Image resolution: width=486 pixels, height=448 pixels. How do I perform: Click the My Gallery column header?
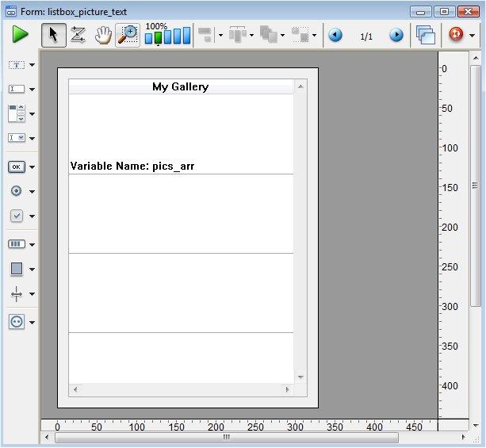tap(180, 86)
